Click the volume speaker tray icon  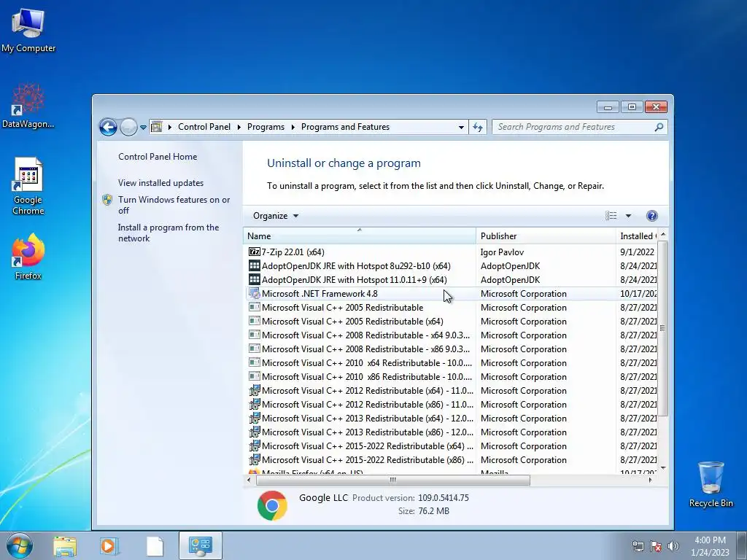point(673,547)
